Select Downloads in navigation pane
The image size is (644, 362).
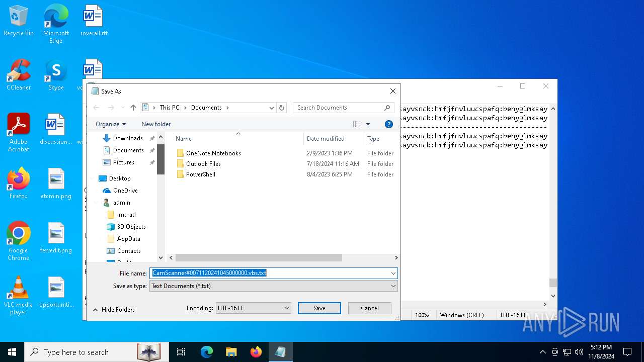(x=128, y=138)
